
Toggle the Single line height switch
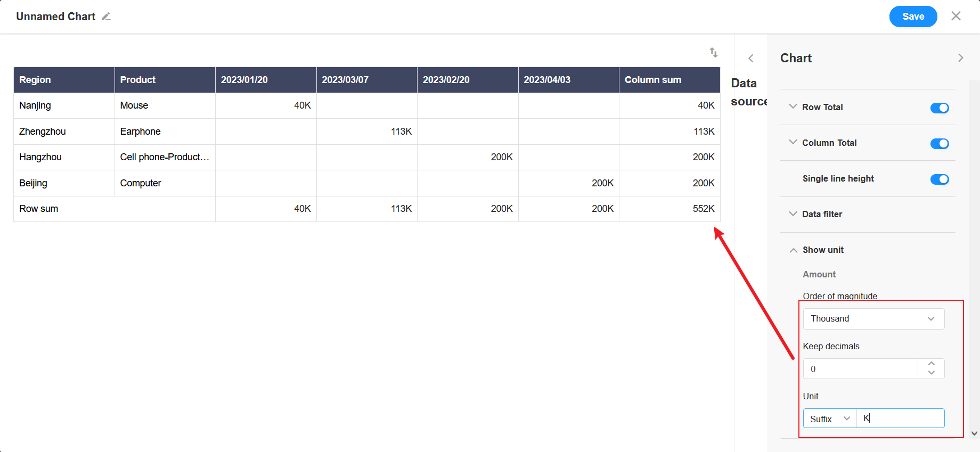939,179
